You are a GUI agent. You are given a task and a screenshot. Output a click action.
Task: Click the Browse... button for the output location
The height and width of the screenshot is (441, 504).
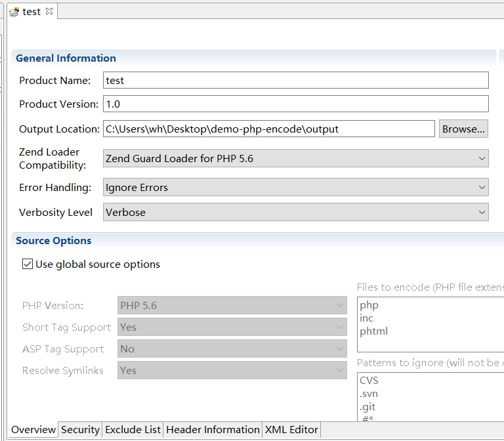[463, 129]
